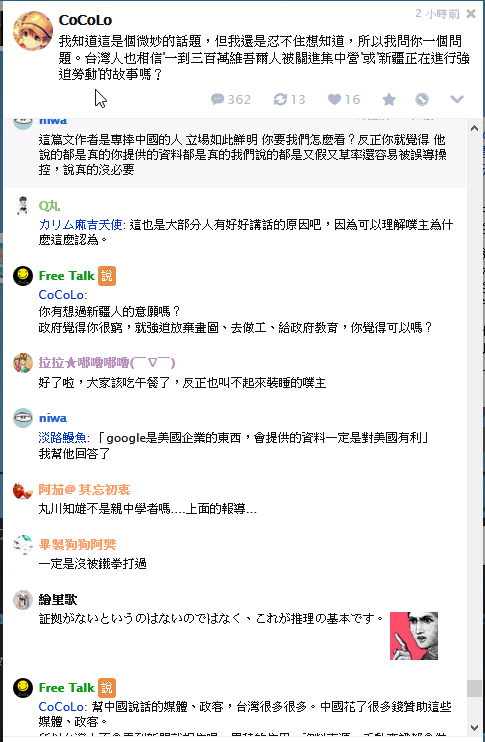Like the post using the heart icon

(x=344, y=99)
